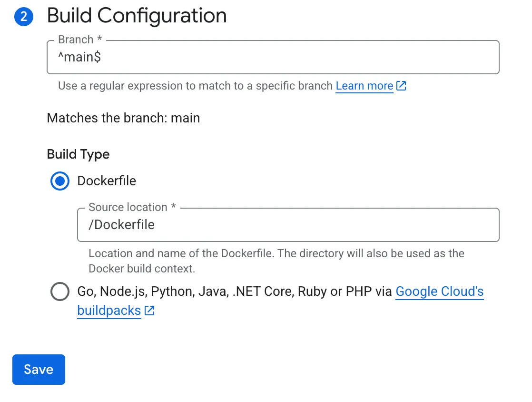
Task: Click the /Dockerfile path value
Action: point(122,224)
